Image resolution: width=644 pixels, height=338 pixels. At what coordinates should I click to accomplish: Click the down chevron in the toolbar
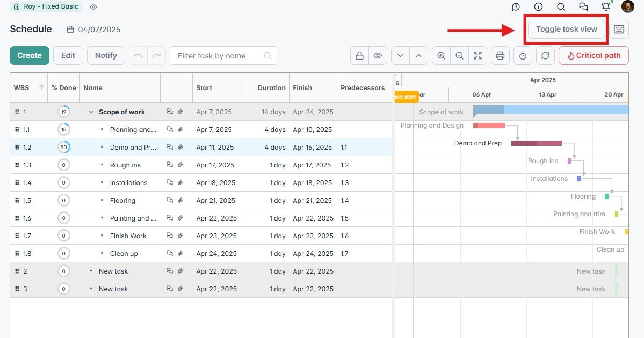400,55
